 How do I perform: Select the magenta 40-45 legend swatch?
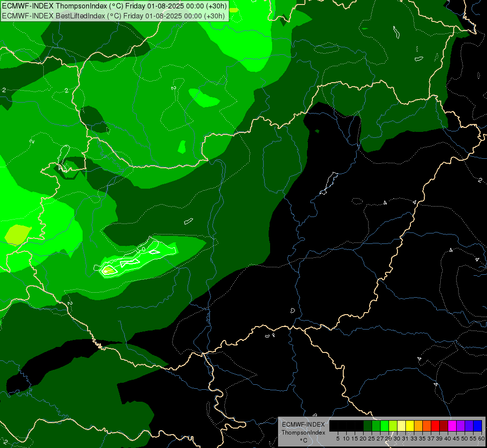pos(452,426)
